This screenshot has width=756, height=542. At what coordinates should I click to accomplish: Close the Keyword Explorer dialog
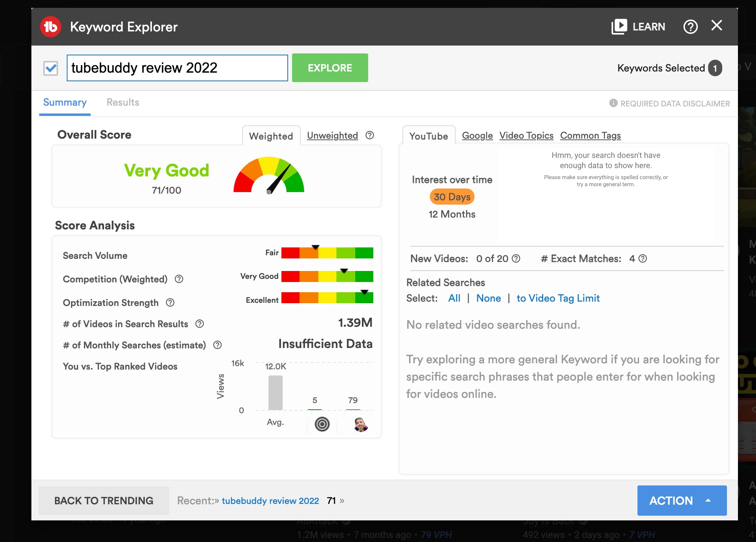coord(717,26)
